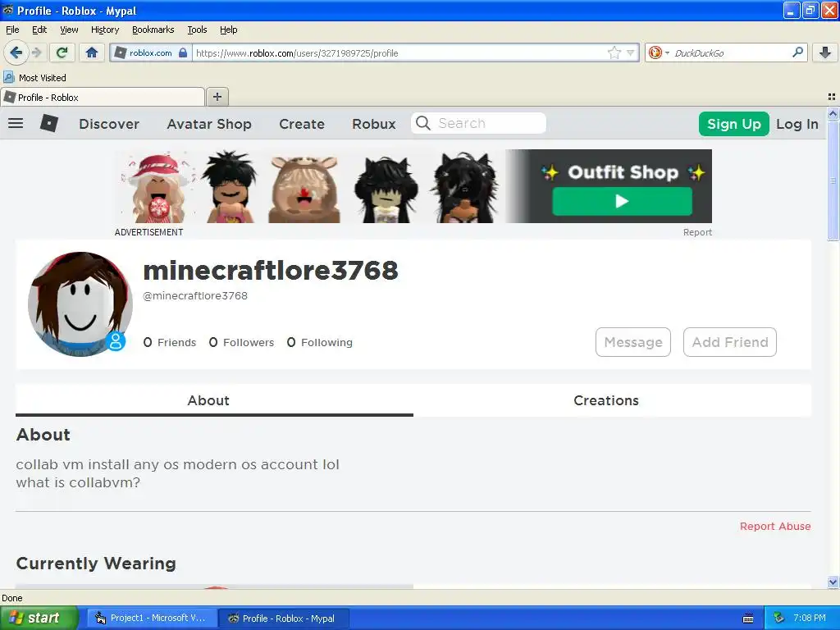840x630 pixels.
Task: Click the Add Friend button
Action: 729,342
